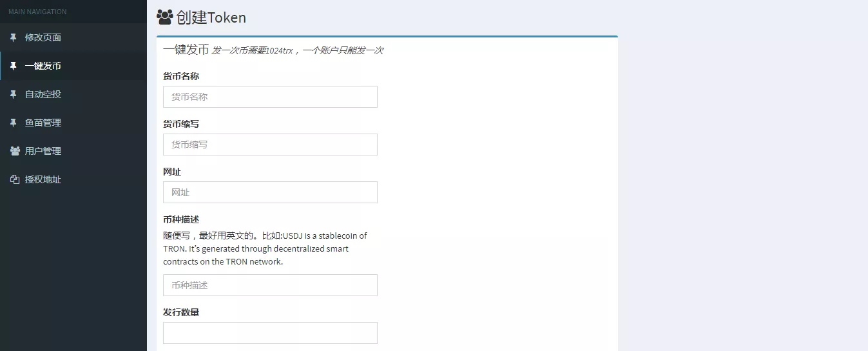Open 鱼苗管理 from the navigation
This screenshot has width=868, height=351.
(x=43, y=123)
